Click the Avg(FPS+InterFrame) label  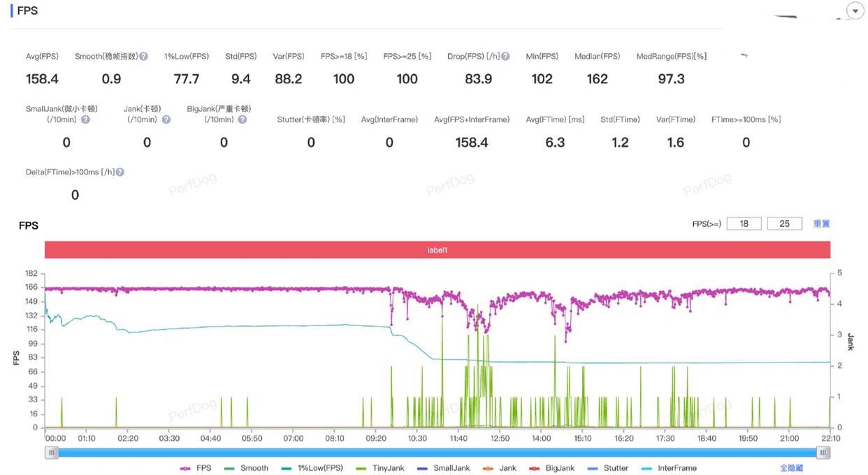point(472,120)
